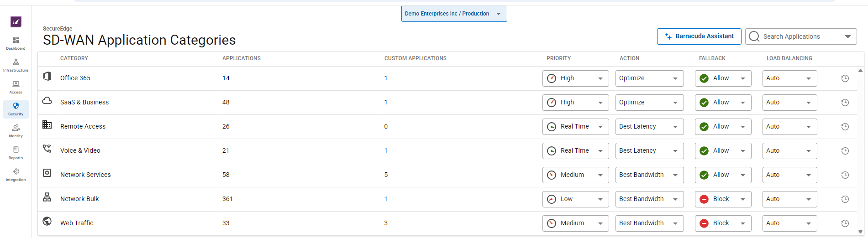Reset the Office 365 row with history icon
Viewport: 868px width, 238px height.
click(845, 78)
